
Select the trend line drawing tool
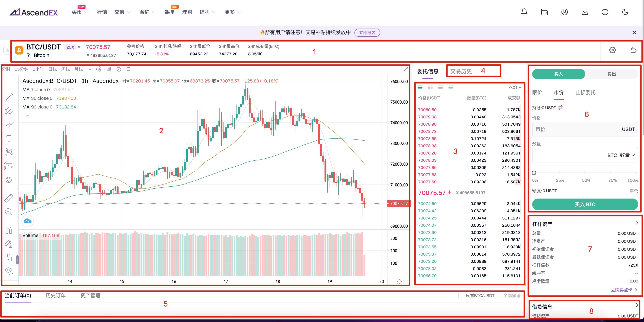coord(9,98)
